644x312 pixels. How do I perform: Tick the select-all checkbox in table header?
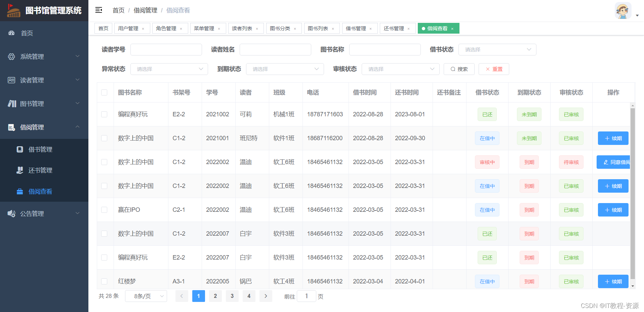[104, 92]
